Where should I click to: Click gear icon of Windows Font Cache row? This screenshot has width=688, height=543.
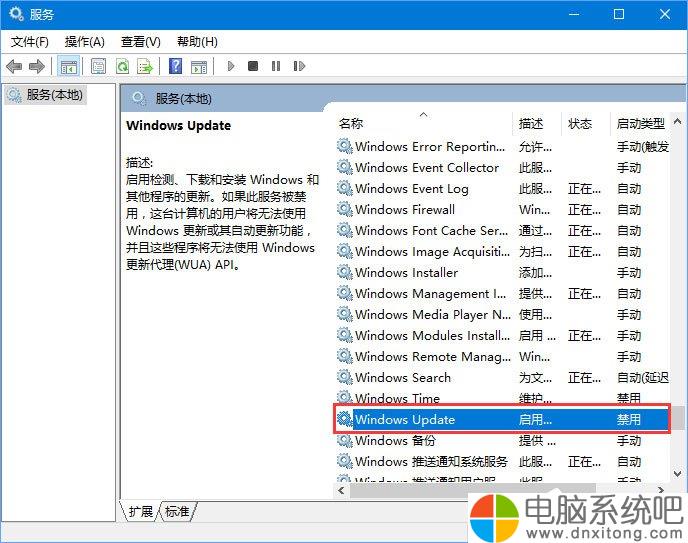345,230
